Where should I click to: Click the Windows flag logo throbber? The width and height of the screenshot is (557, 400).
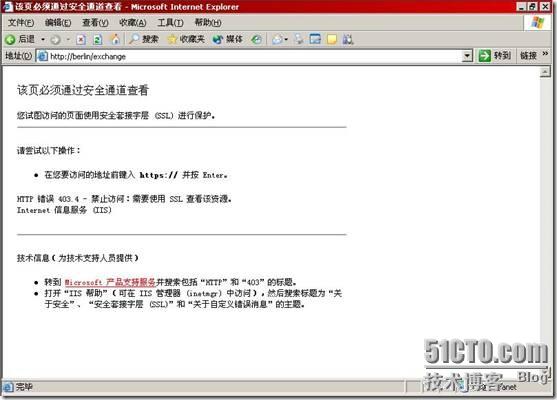pos(538,23)
